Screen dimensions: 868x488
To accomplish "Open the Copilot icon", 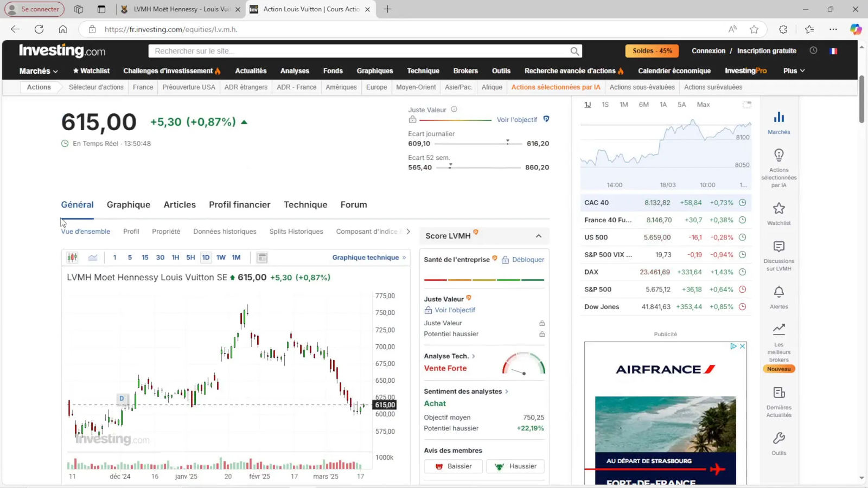I will coord(856,29).
